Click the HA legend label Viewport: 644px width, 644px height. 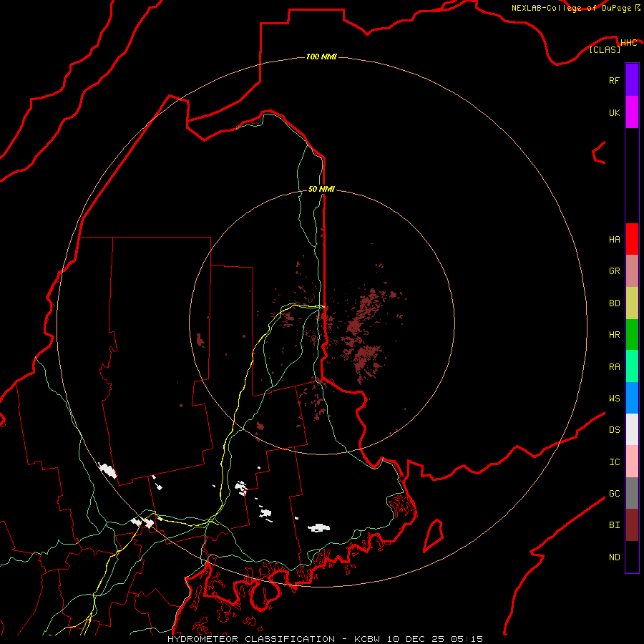point(614,240)
